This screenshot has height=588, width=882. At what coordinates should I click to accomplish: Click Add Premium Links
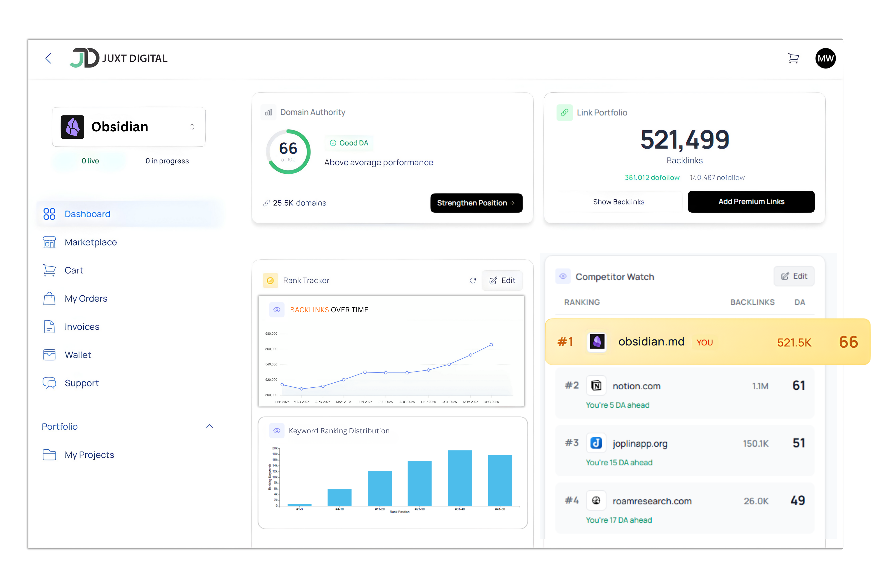(751, 201)
